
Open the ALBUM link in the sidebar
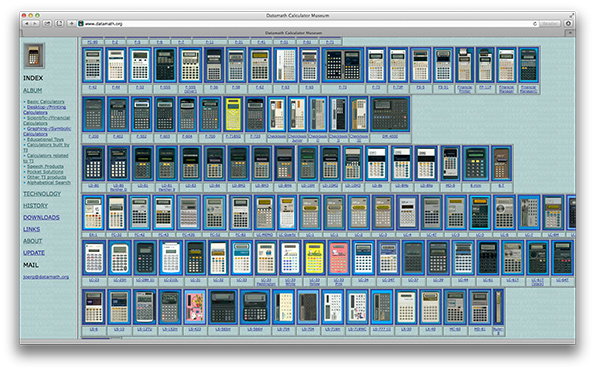(33, 90)
